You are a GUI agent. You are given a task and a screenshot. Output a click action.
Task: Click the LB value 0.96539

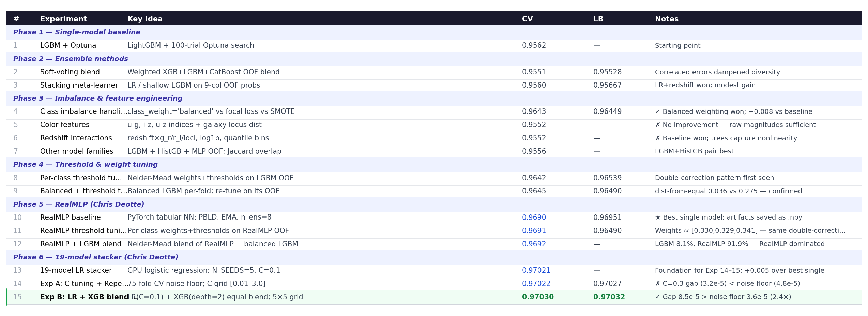coord(607,178)
